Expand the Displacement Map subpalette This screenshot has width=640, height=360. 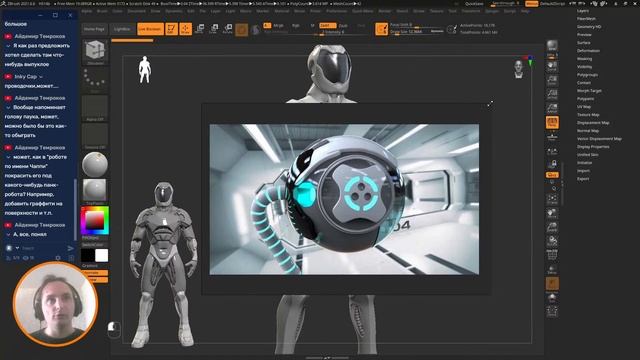pyautogui.click(x=593, y=122)
